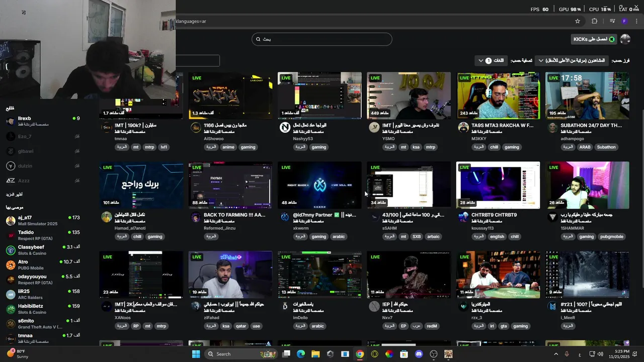
Task: Open TA9S MTA3 RAKCHA stream title
Action: (502, 125)
